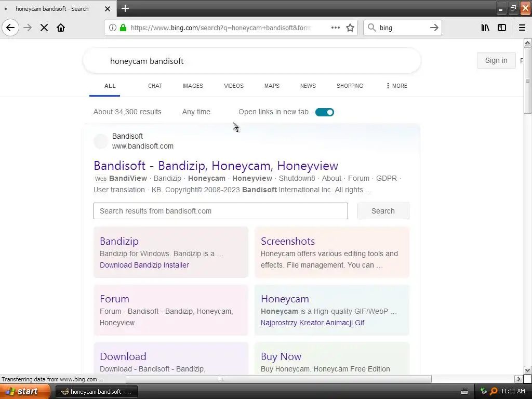532x399 pixels.
Task: Open the Windows Start menu
Action: pos(24,392)
